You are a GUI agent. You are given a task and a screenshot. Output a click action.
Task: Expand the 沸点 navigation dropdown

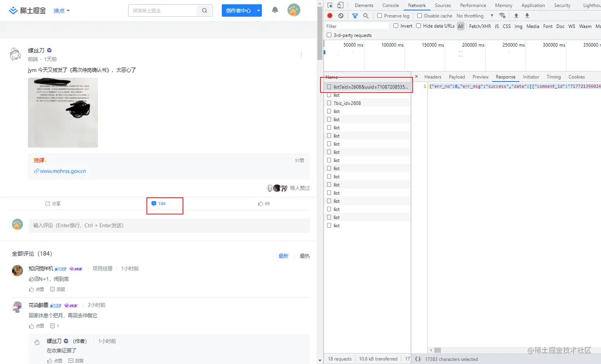coord(62,11)
